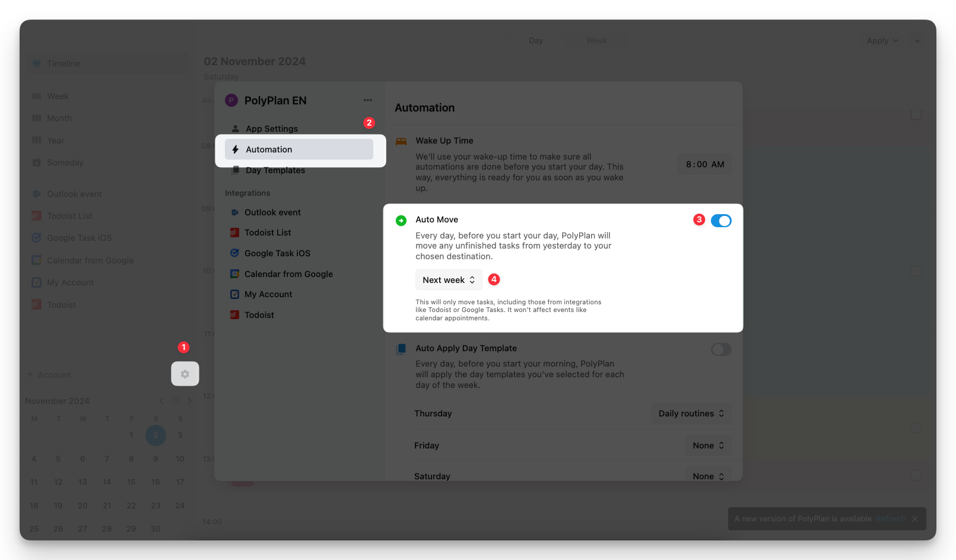Open Timeline in the main sidebar
956x560 pixels.
coord(107,63)
